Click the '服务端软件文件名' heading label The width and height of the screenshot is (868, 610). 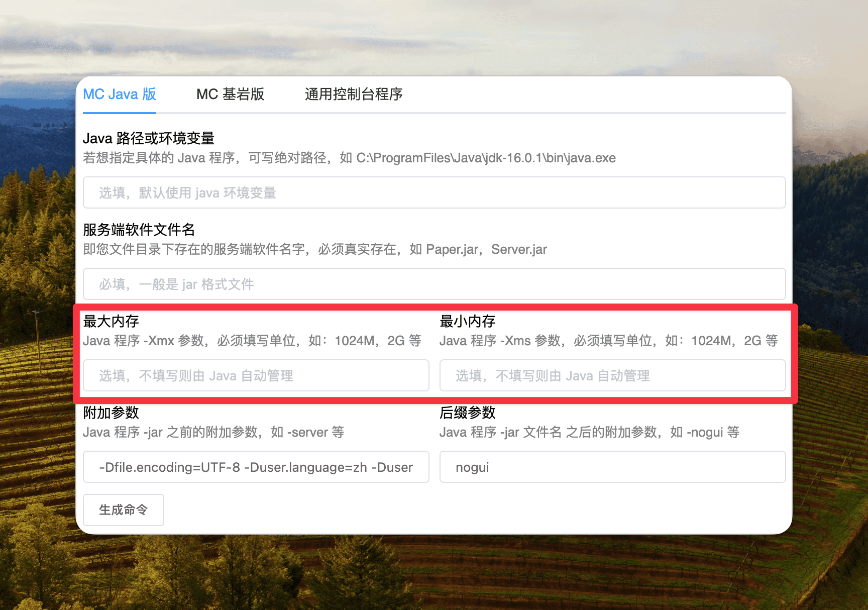click(139, 230)
